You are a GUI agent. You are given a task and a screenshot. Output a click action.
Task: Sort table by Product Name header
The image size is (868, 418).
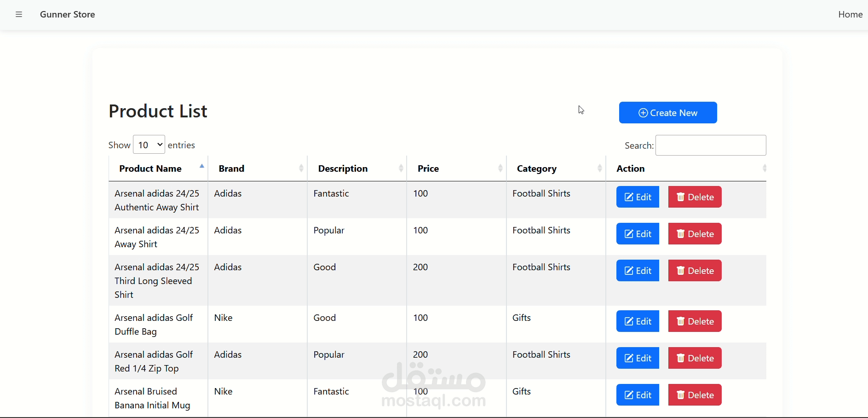pos(150,168)
